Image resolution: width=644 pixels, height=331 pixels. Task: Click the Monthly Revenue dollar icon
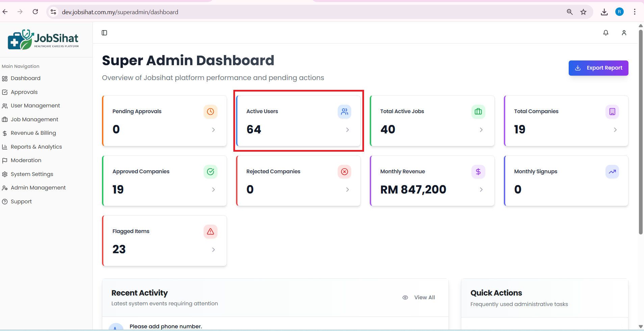(x=478, y=172)
